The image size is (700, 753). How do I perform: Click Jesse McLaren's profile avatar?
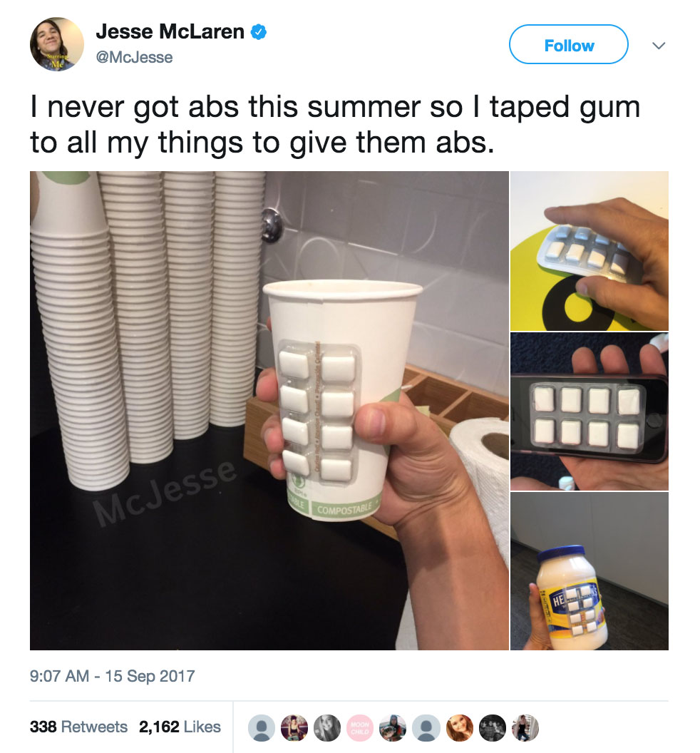click(56, 44)
